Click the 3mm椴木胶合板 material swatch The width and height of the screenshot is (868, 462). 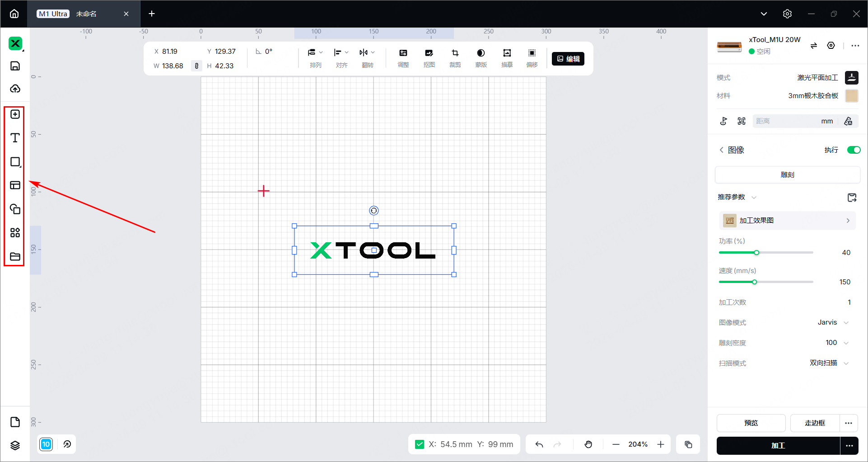852,96
